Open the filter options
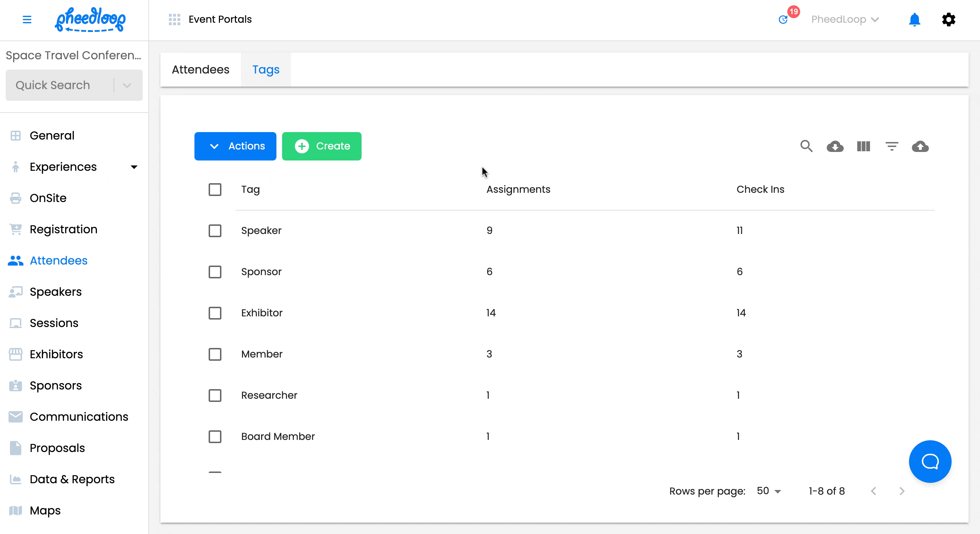The image size is (980, 534). click(892, 146)
